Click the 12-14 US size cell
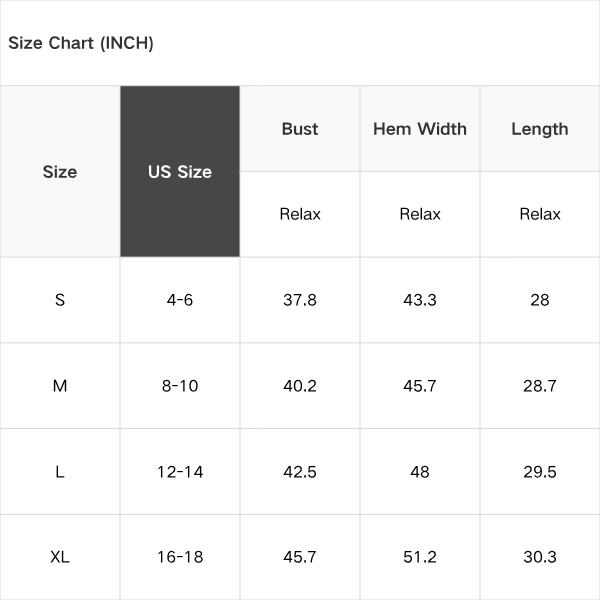This screenshot has height=600, width=600. pos(180,471)
